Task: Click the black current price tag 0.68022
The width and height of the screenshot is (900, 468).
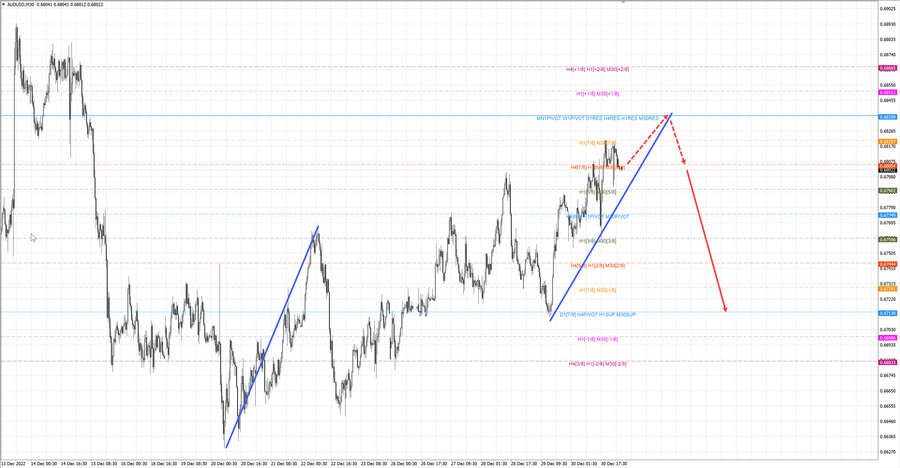Action: click(888, 170)
